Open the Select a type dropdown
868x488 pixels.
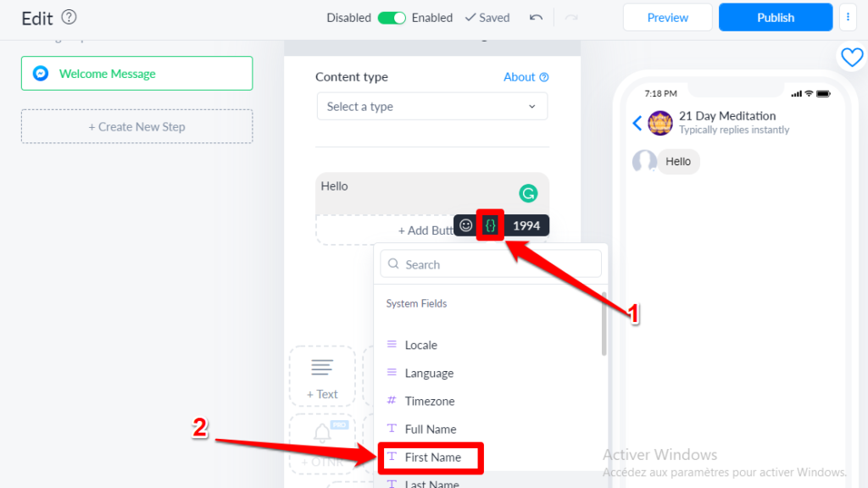(431, 107)
